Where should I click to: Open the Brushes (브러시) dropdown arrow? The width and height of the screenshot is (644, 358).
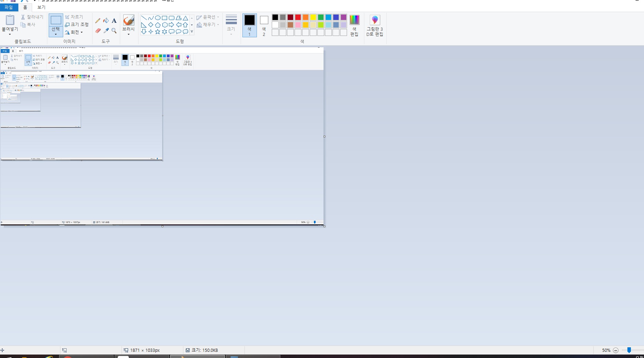click(128, 34)
